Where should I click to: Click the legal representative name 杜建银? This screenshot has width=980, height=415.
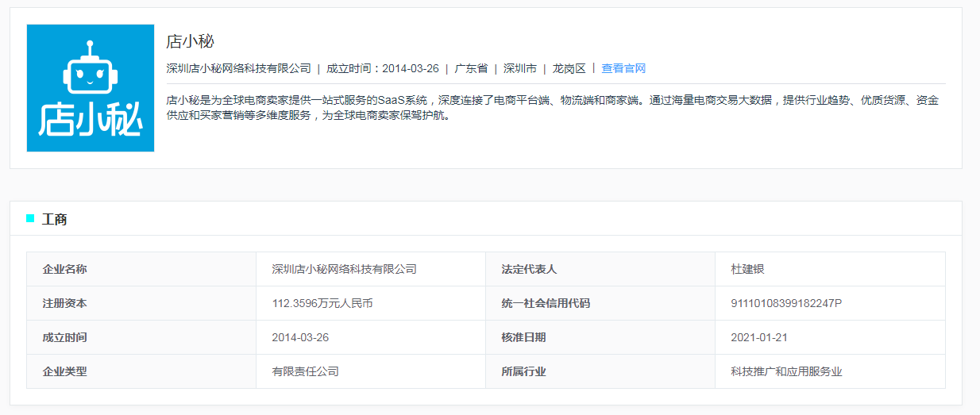coord(747,269)
